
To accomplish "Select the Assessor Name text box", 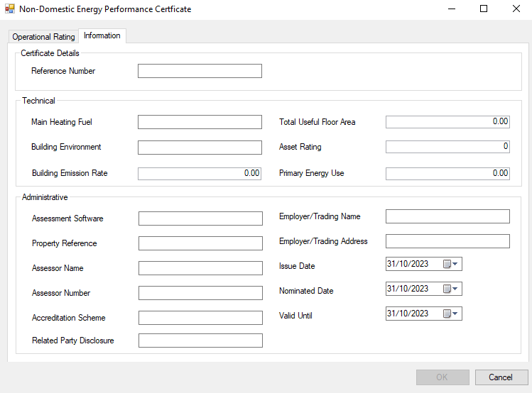I will pyautogui.click(x=200, y=268).
